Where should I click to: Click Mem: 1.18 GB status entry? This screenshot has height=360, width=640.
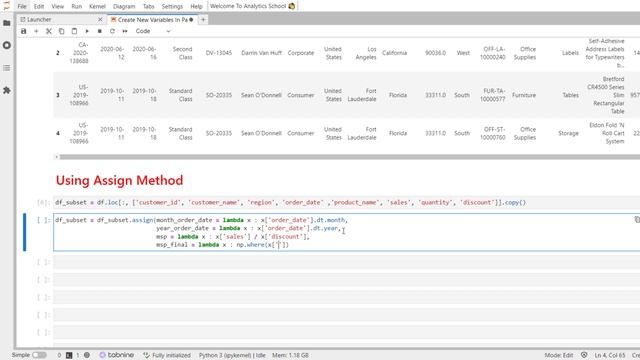point(290,355)
